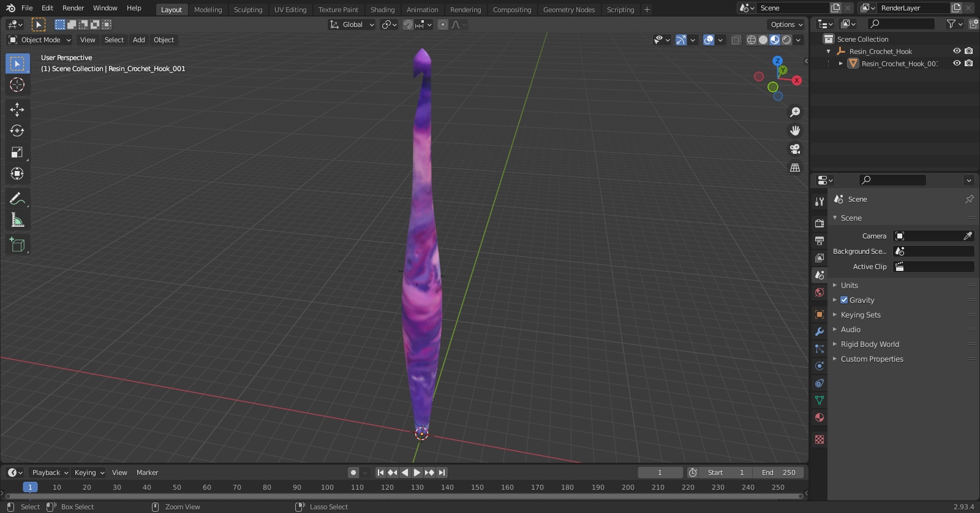Toggle viewport overlays

[709, 40]
